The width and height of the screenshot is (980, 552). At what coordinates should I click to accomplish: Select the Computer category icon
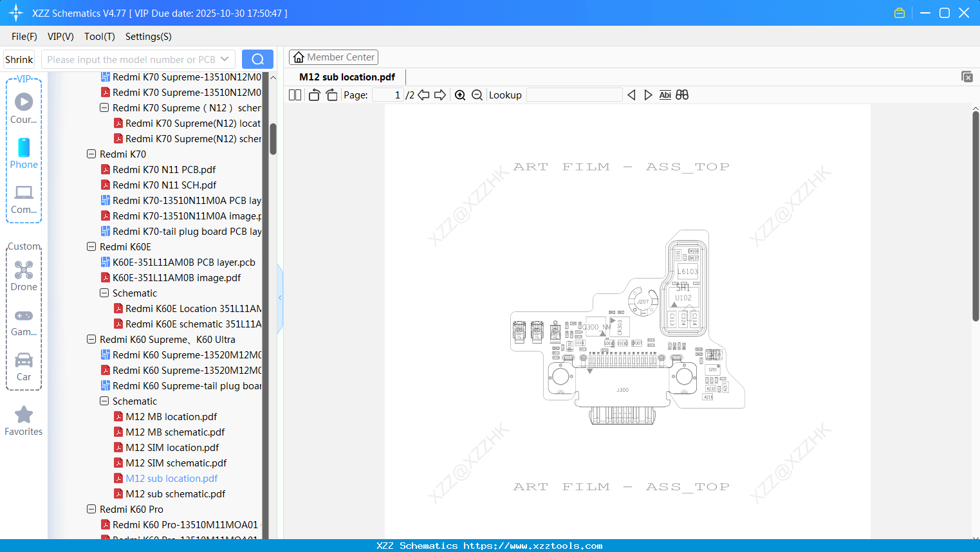[24, 199]
